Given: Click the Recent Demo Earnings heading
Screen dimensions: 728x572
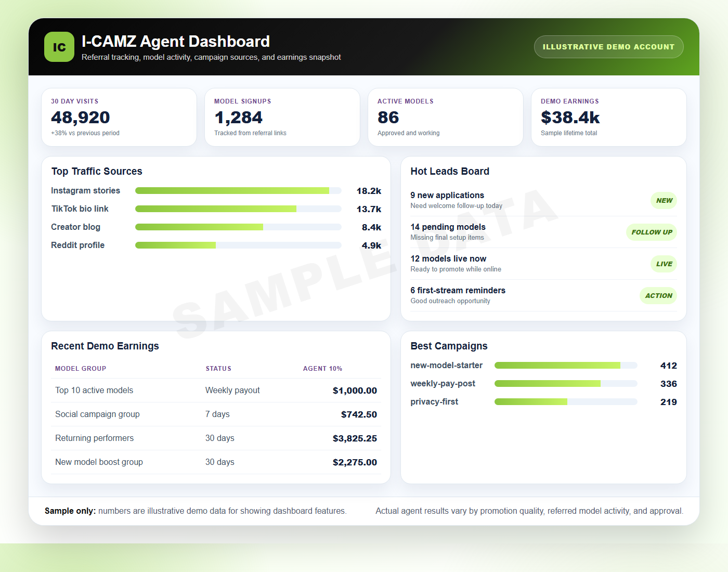Looking at the screenshot, I should click(105, 346).
